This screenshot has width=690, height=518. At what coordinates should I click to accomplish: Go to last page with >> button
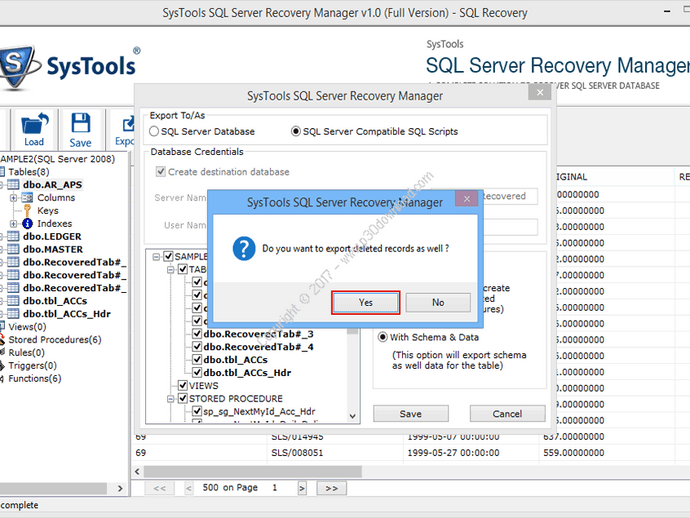click(x=331, y=488)
